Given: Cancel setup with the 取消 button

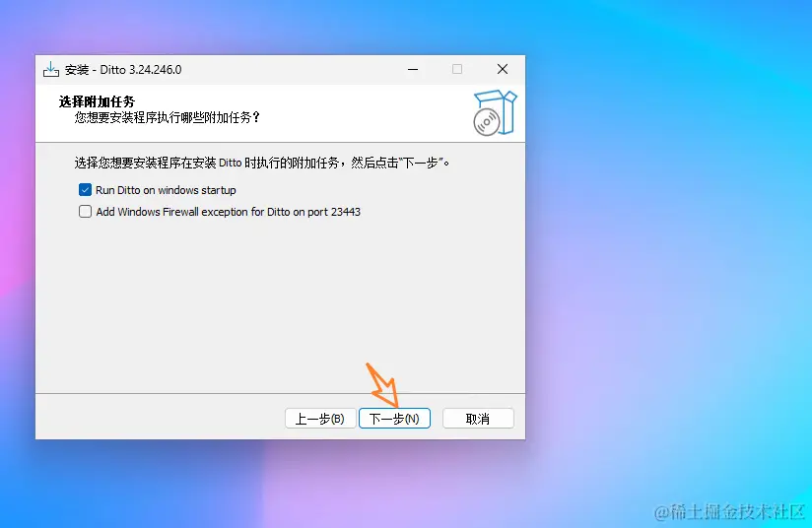Looking at the screenshot, I should (478, 419).
